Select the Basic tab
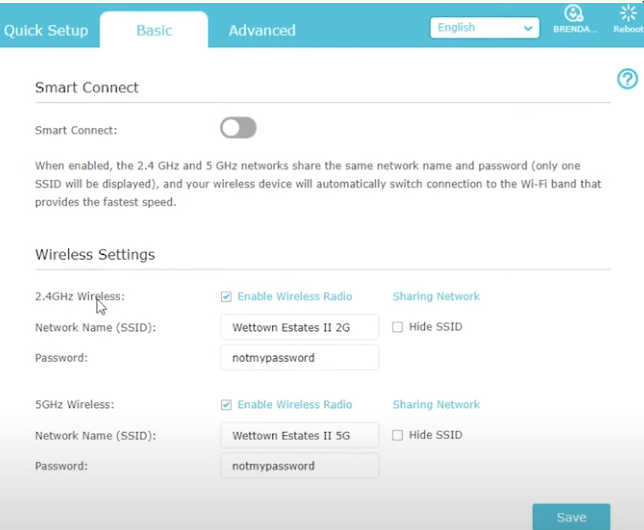The height and width of the screenshot is (530, 644). (154, 30)
